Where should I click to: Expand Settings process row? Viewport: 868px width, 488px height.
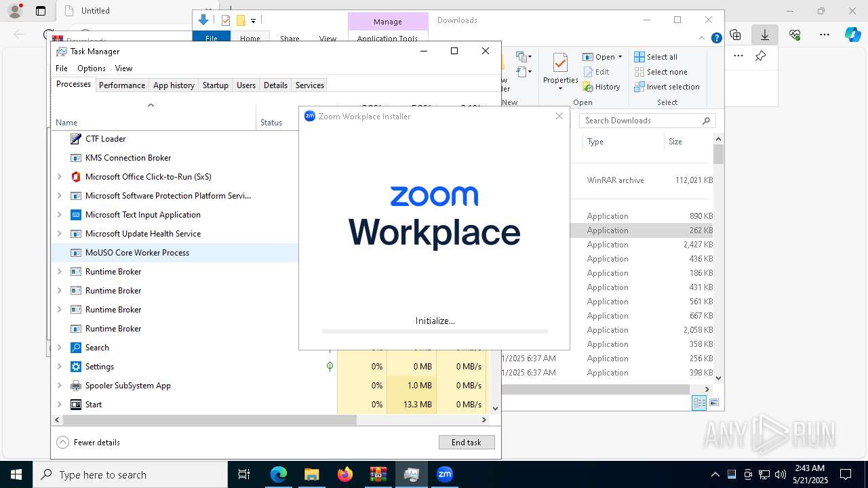(59, 367)
